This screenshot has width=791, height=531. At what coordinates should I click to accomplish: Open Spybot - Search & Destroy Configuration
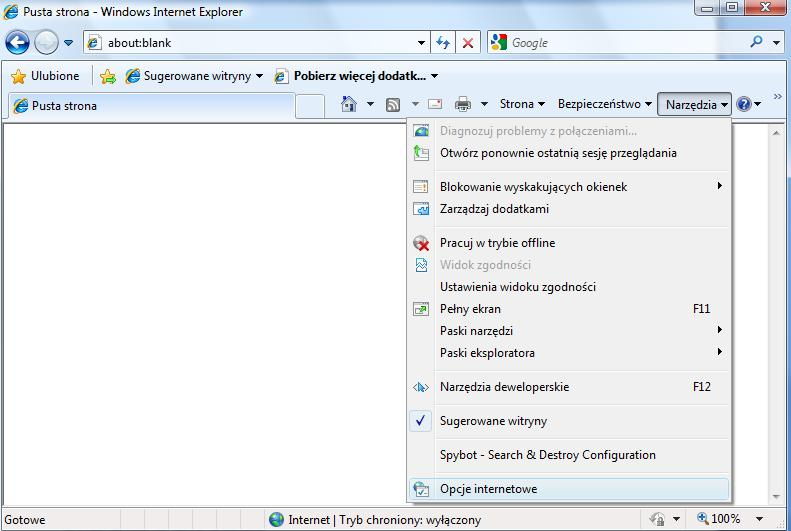(x=569, y=455)
